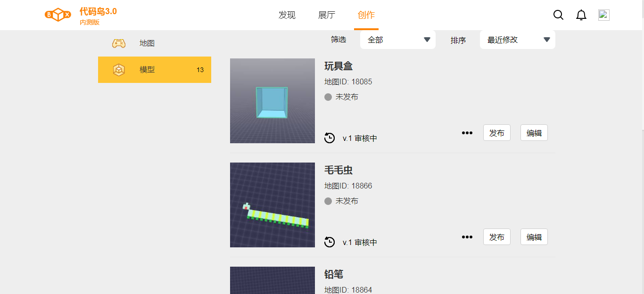Open the 地图 sidebar section
This screenshot has height=294, width=644.
(x=155, y=43)
